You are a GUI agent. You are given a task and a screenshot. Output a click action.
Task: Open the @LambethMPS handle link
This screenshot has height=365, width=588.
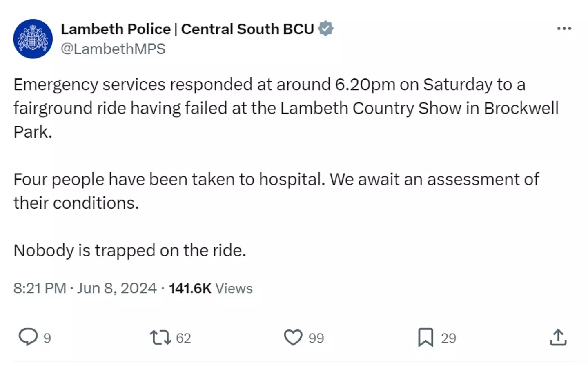pos(113,49)
